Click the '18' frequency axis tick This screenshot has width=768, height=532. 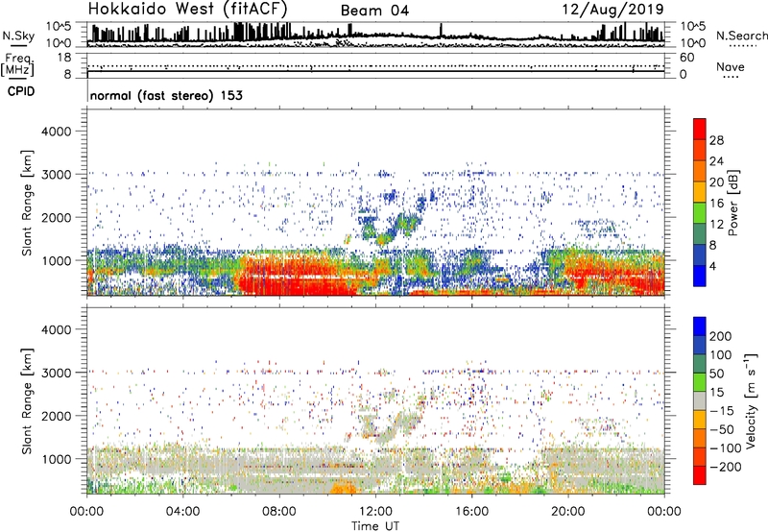point(64,58)
